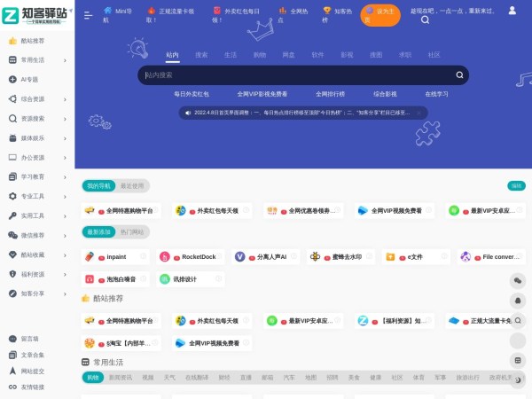Image resolution: width=532 pixels, height=399 pixels.
Task: Expand 常用生活 sidebar category
Action: (35, 60)
